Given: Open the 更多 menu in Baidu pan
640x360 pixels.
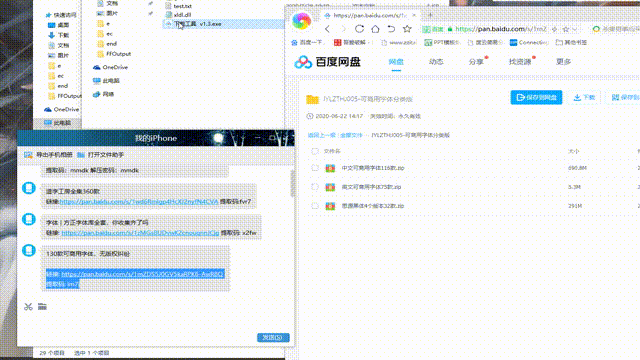Looking at the screenshot, I should point(563,62).
